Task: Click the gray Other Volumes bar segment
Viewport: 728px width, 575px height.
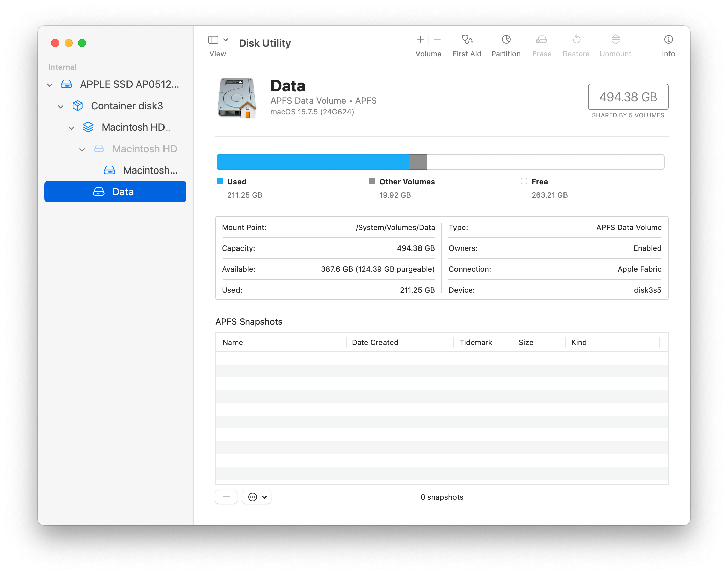Action: [418, 162]
